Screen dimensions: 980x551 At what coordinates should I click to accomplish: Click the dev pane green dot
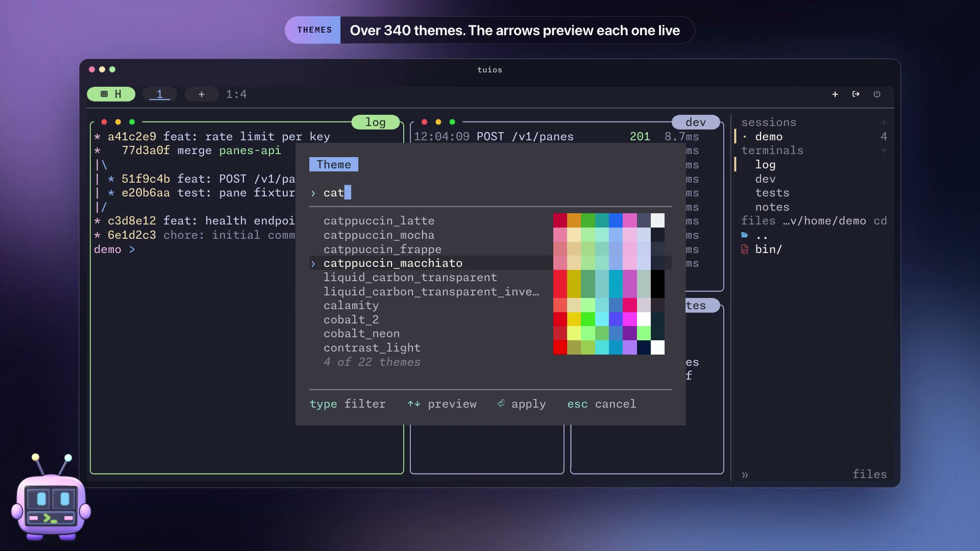(x=452, y=122)
